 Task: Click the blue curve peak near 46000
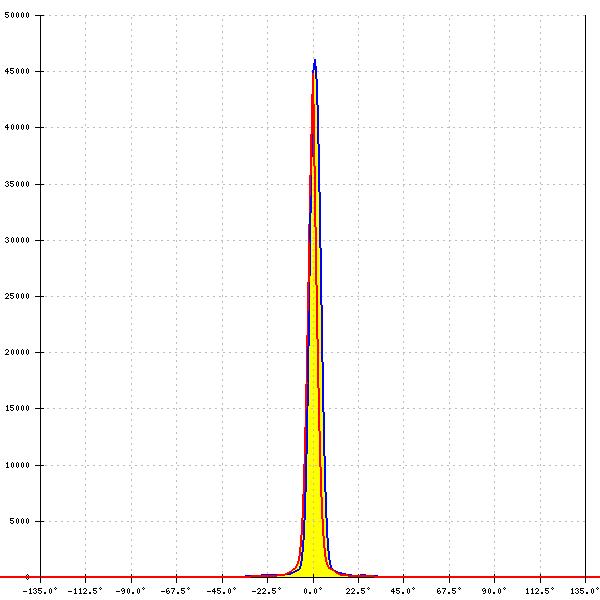tap(315, 60)
